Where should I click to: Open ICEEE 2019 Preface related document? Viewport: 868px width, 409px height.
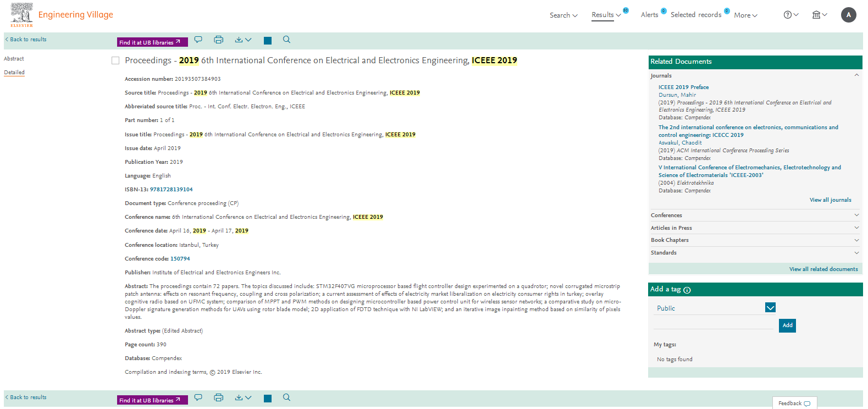683,87
